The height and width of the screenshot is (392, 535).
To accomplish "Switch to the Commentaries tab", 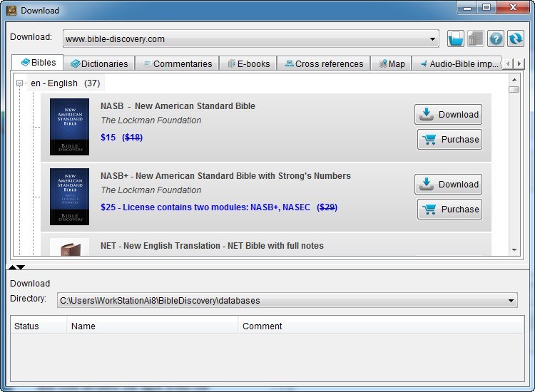I will pos(178,63).
